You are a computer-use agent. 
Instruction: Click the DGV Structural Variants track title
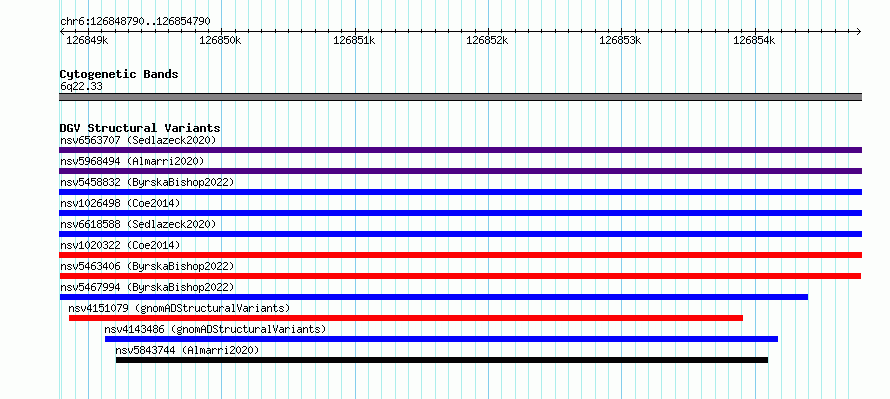coord(140,128)
